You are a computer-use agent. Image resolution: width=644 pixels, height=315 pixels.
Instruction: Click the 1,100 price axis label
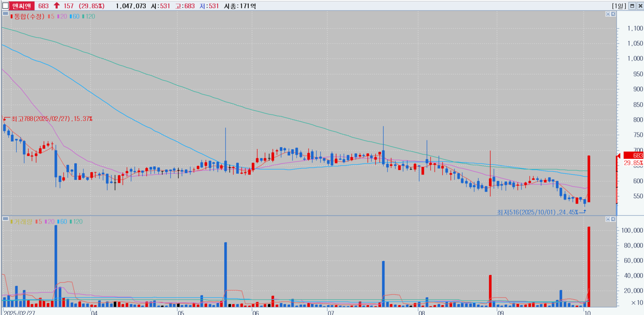tap(635, 28)
